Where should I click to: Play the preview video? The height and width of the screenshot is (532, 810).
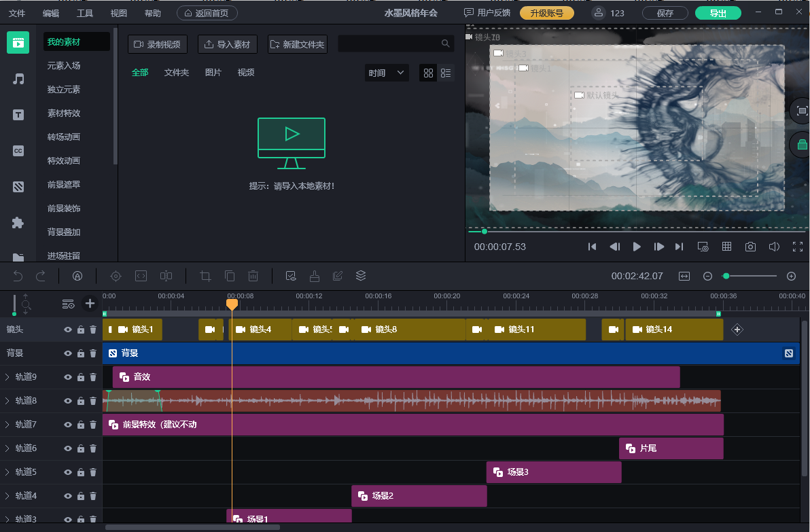pos(637,247)
